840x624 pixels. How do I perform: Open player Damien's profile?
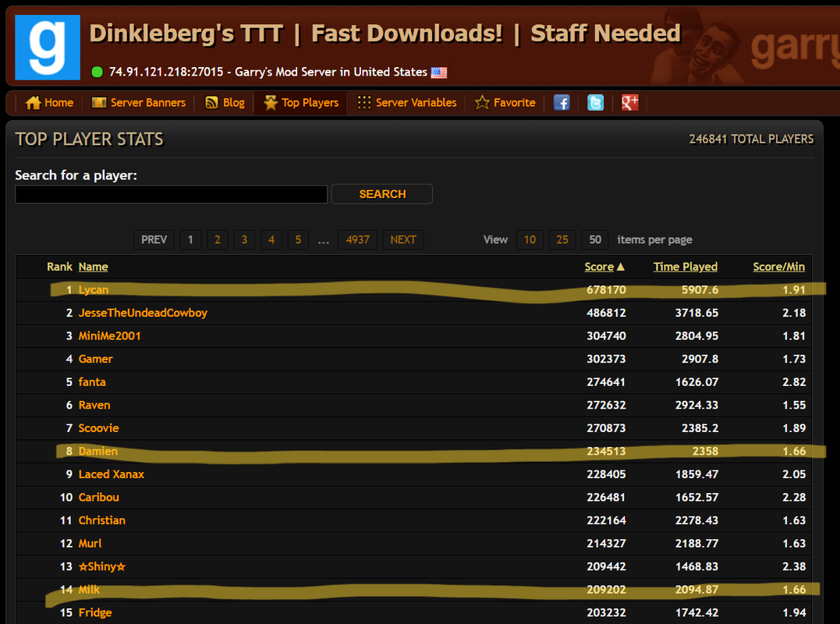[x=98, y=451]
